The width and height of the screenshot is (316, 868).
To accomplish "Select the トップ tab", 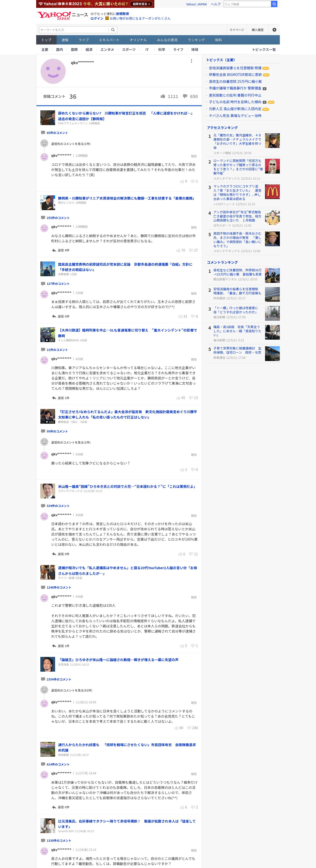I will 46,40.
